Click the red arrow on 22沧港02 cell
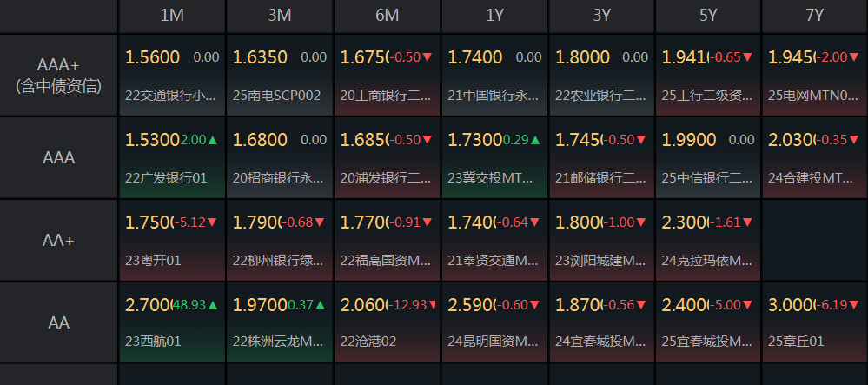This screenshot has height=385, width=868. click(x=433, y=305)
